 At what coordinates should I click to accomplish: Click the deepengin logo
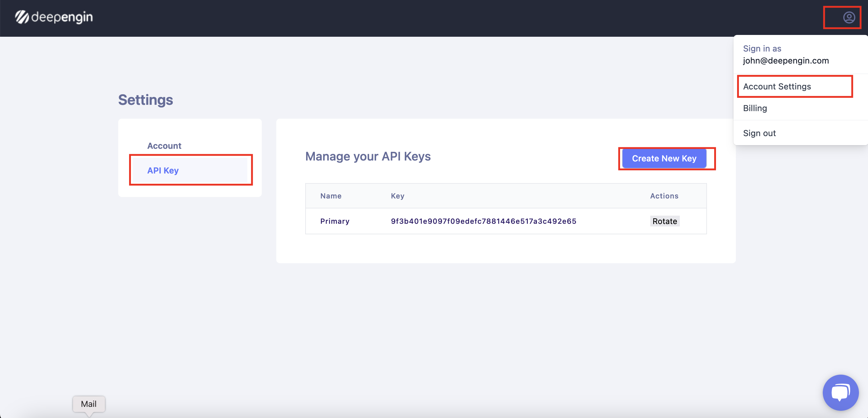[x=54, y=17]
